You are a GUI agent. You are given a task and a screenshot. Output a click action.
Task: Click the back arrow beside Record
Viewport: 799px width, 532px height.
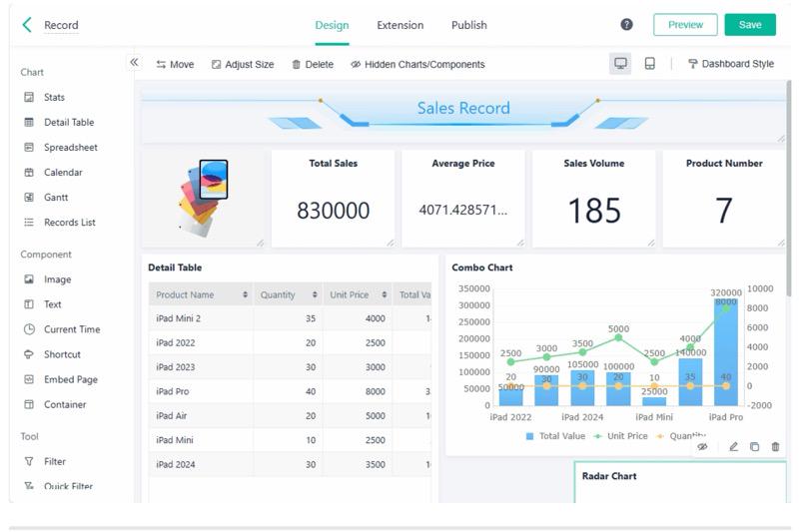click(x=27, y=24)
